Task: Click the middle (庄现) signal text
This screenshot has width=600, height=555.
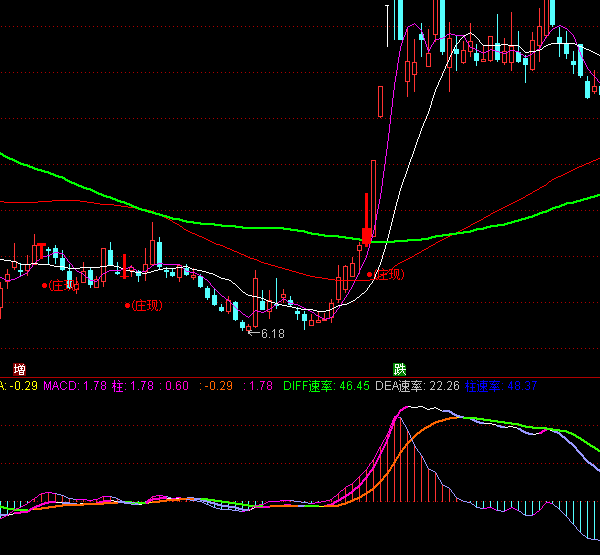Action: [147, 304]
